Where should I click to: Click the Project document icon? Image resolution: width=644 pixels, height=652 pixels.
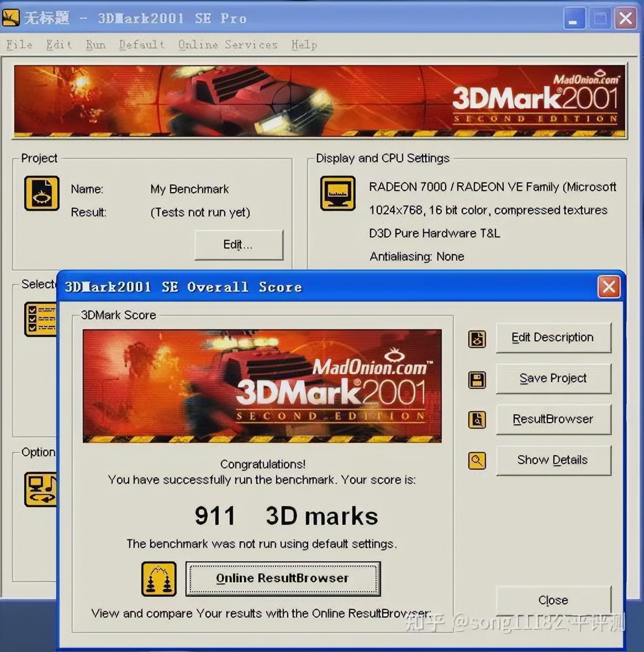41,193
